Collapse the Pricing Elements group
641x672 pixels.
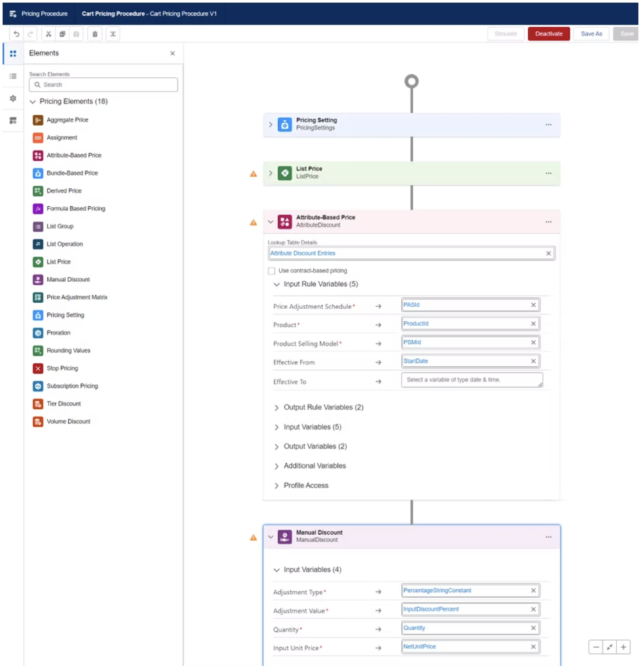(33, 102)
